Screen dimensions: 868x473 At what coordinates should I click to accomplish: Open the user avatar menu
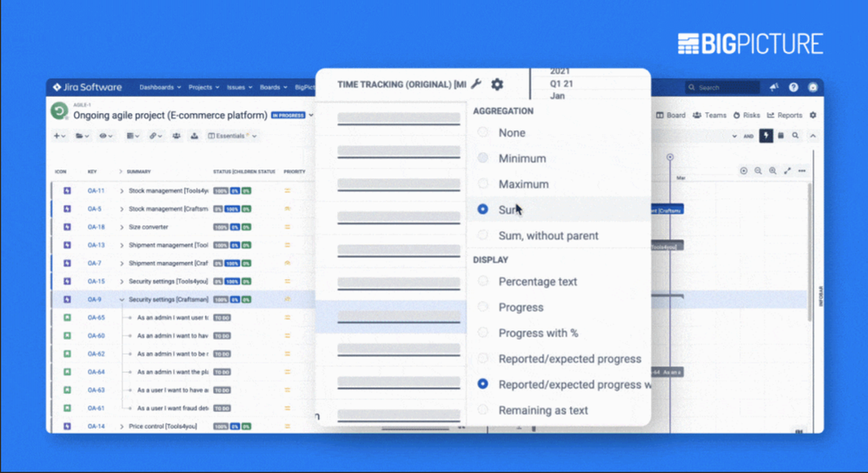pyautogui.click(x=812, y=87)
